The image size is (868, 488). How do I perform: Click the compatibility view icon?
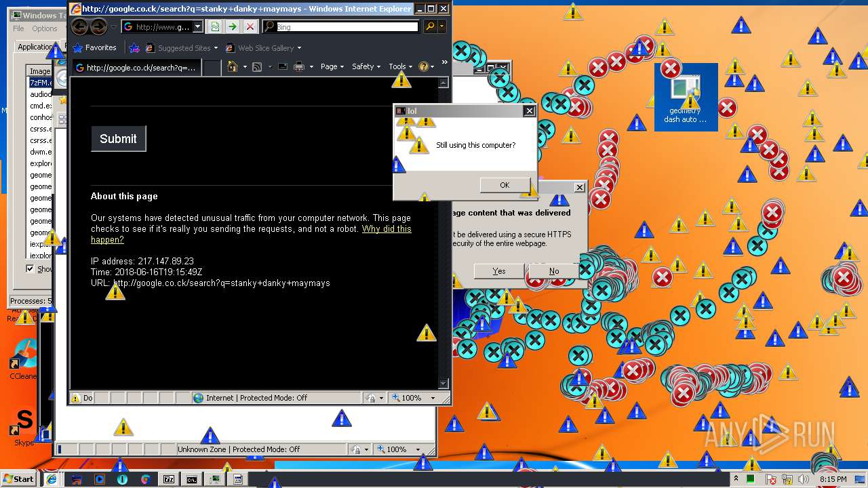coord(215,26)
